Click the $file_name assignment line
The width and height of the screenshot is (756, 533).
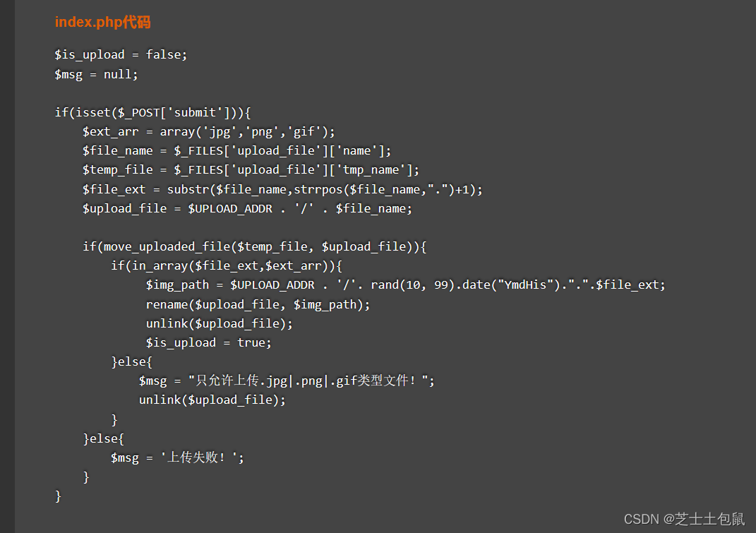236,151
